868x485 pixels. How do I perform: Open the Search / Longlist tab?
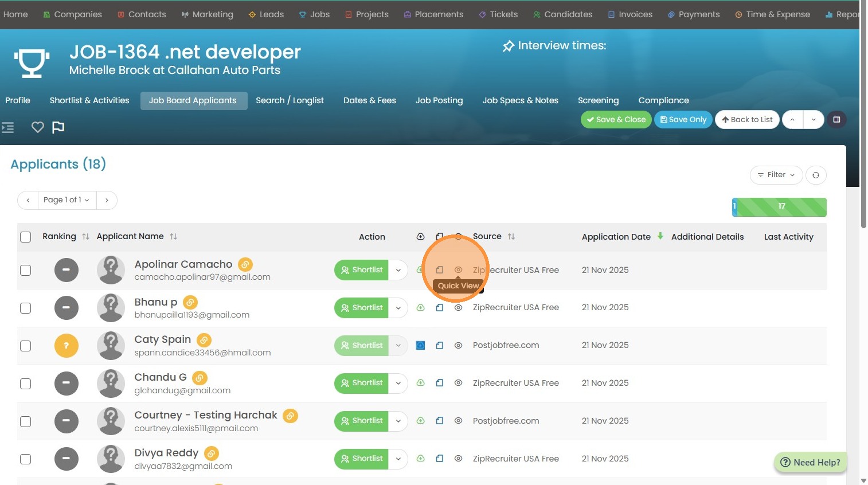click(290, 100)
